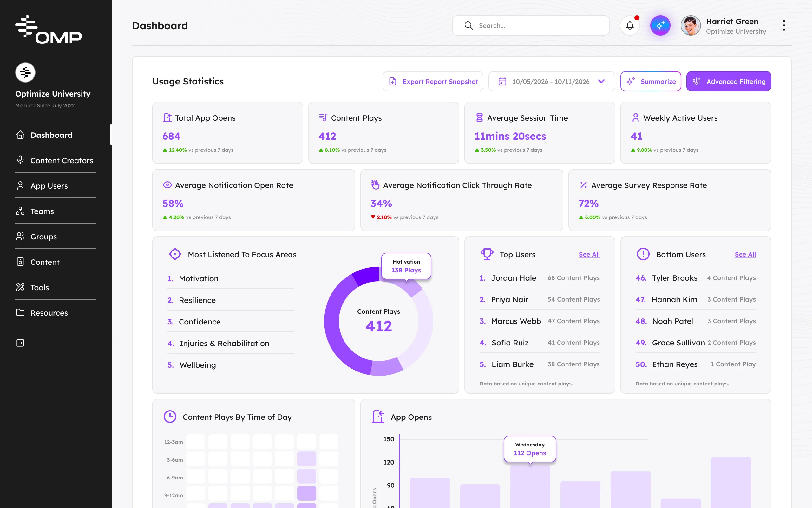Screen dimensions: 812x508
Task: Select Motivation in the focus areas list
Action: pyautogui.click(x=231, y=278)
